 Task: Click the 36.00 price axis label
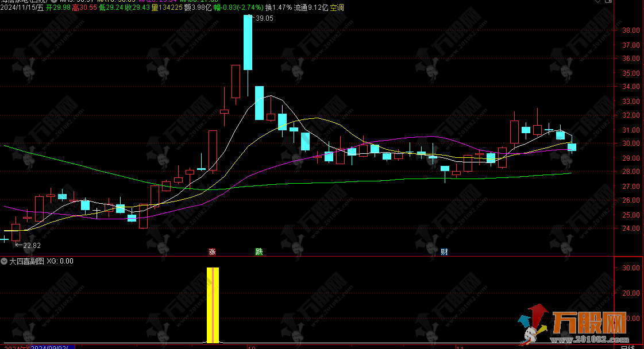(x=631, y=59)
